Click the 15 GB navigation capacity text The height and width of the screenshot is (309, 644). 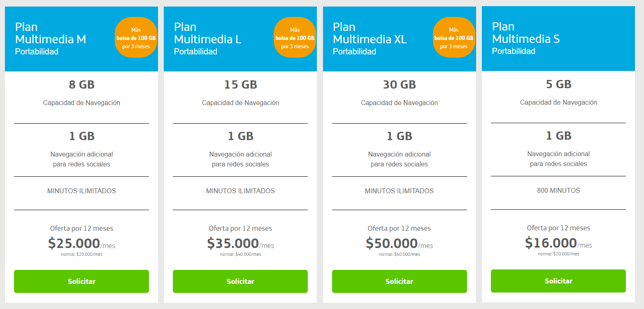point(240,85)
